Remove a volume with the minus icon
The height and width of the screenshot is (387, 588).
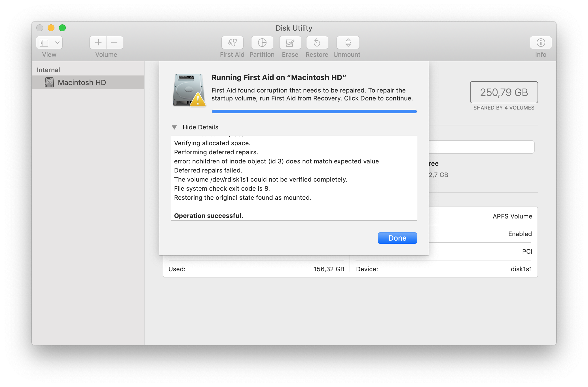coord(115,43)
